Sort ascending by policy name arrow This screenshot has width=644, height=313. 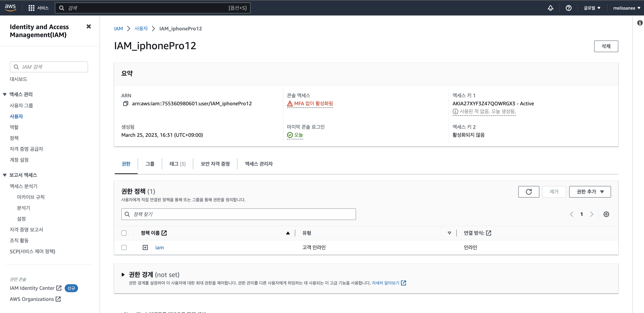[x=288, y=233]
